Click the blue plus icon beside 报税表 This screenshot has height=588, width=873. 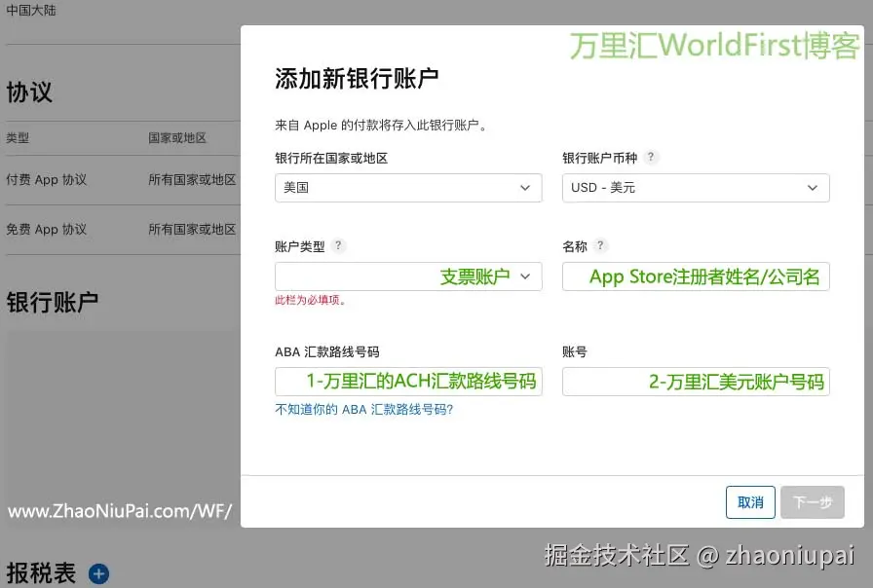coord(97,574)
